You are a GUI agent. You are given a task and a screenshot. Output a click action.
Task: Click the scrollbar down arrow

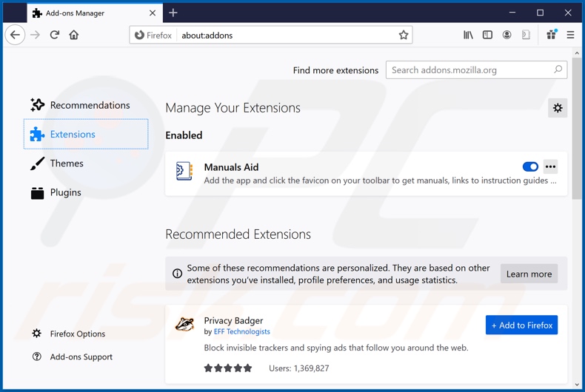(577, 384)
